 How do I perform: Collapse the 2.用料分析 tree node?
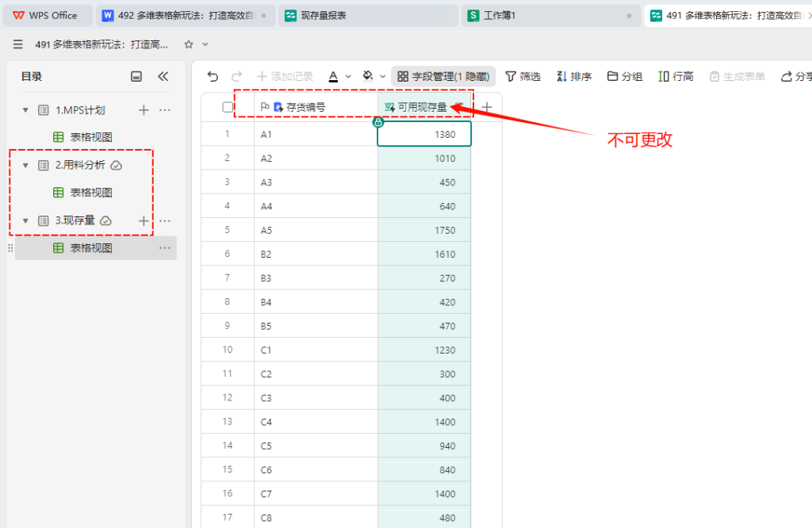pyautogui.click(x=25, y=166)
